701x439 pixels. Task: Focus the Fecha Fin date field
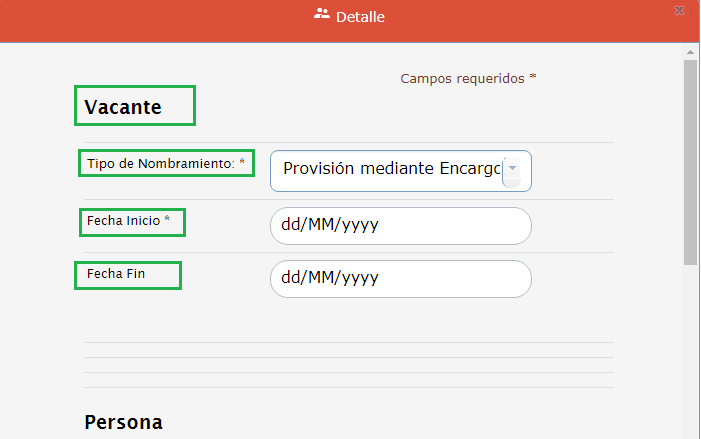coord(400,279)
